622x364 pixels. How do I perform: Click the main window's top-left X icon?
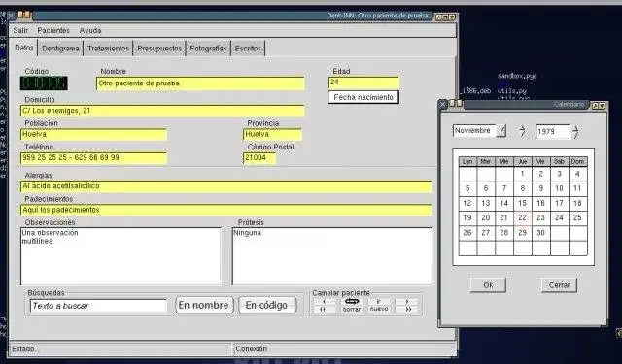click(11, 16)
